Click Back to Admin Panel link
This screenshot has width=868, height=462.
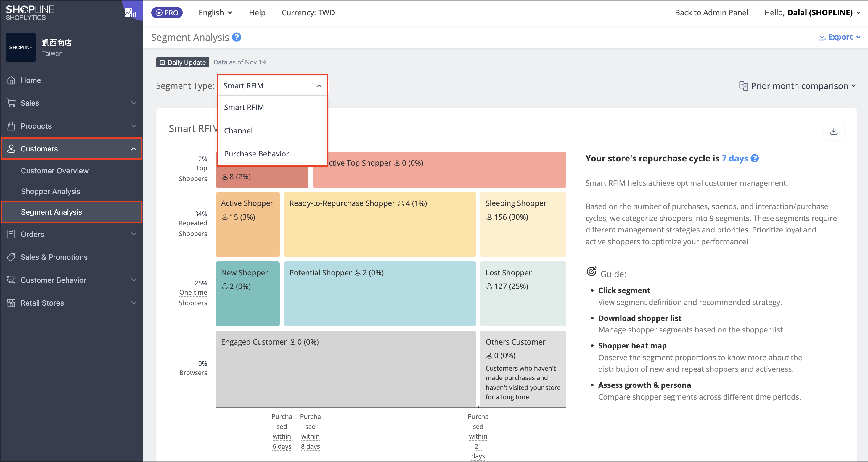tap(711, 12)
